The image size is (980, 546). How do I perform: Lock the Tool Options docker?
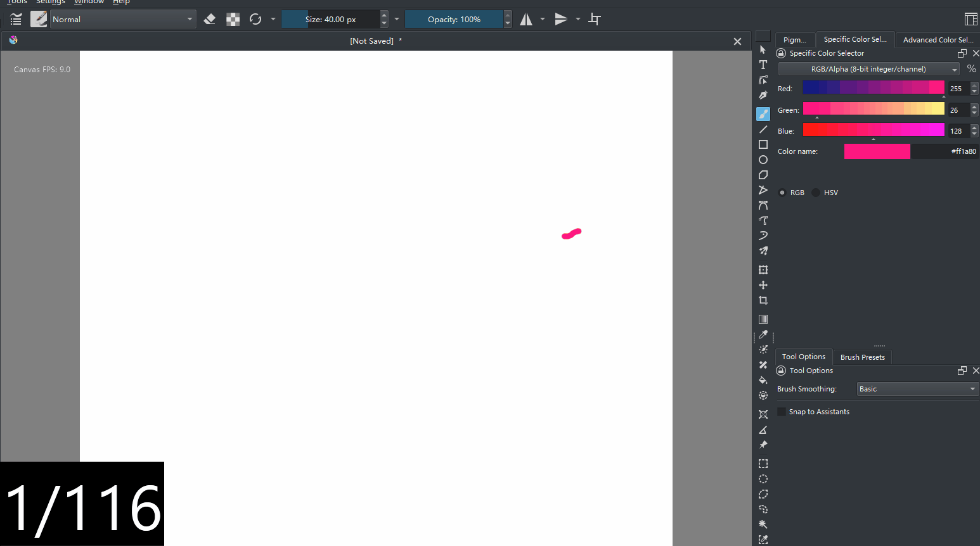781,371
